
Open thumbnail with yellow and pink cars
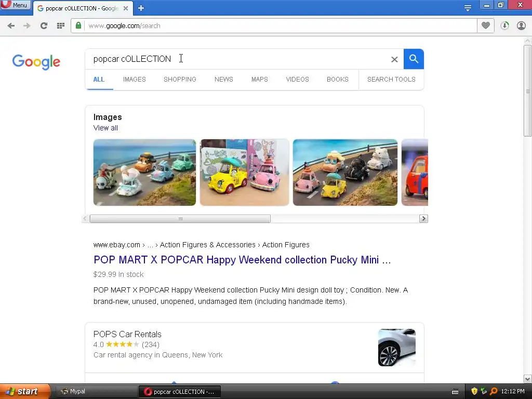[x=244, y=172]
